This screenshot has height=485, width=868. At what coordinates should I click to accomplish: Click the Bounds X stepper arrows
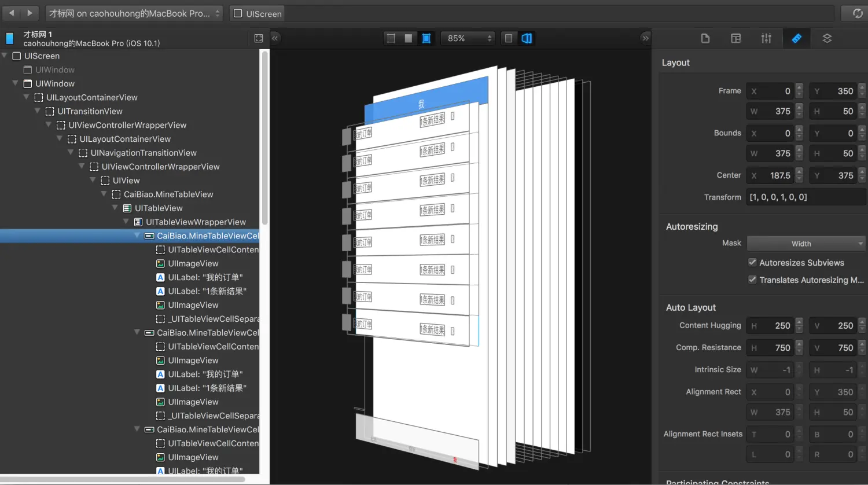799,133
